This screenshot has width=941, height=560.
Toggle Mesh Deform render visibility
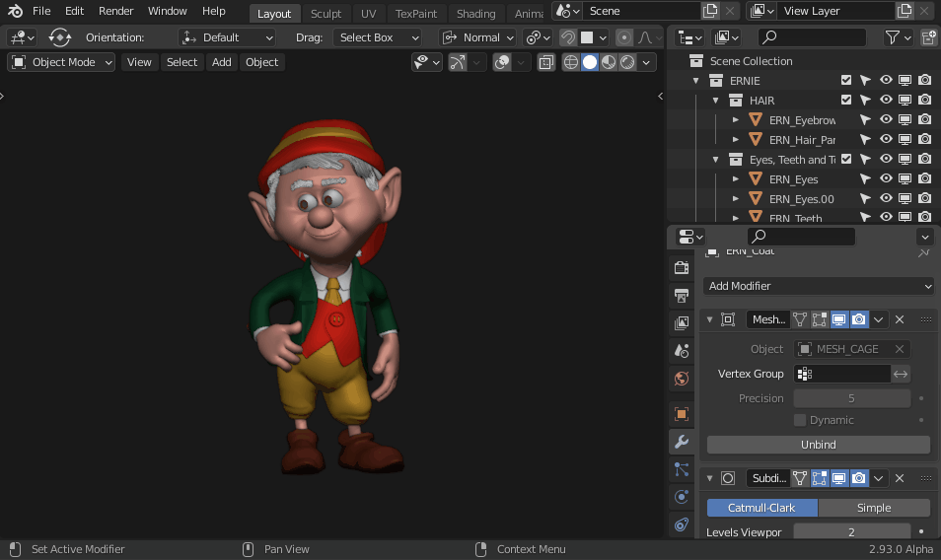tap(859, 319)
